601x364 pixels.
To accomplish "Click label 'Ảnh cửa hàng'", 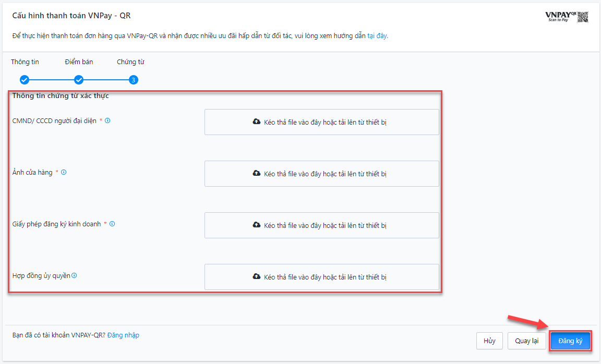I will [x=32, y=173].
